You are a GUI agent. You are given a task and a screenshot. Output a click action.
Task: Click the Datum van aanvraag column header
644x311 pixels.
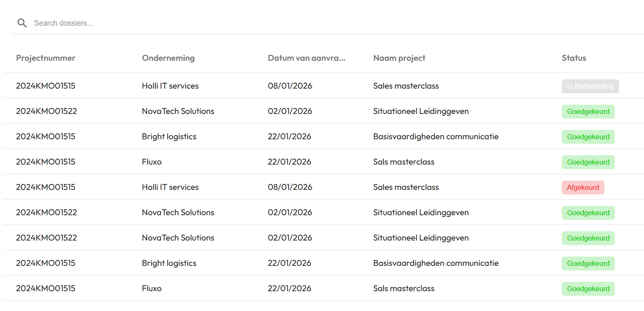coord(306,58)
